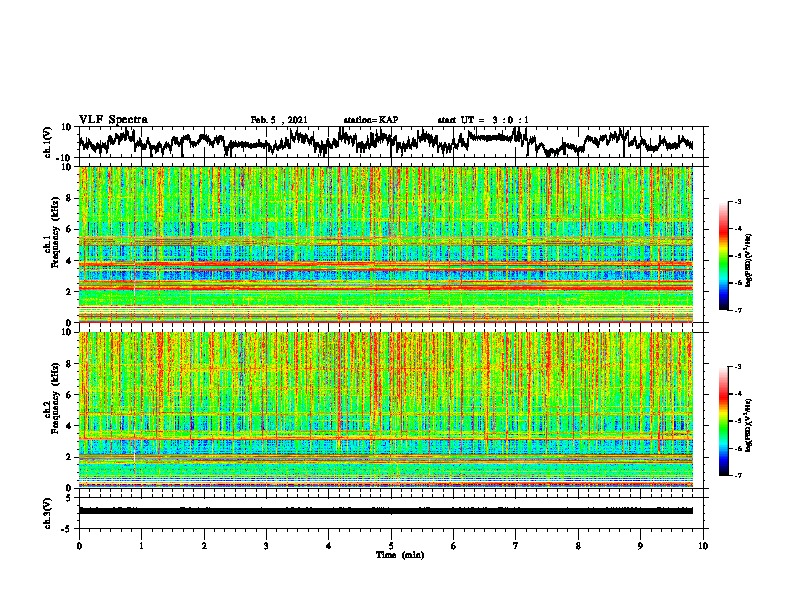Select the "start UT = 3 : 0 : 1" text
The width and height of the screenshot is (792, 612).
pyautogui.click(x=483, y=120)
